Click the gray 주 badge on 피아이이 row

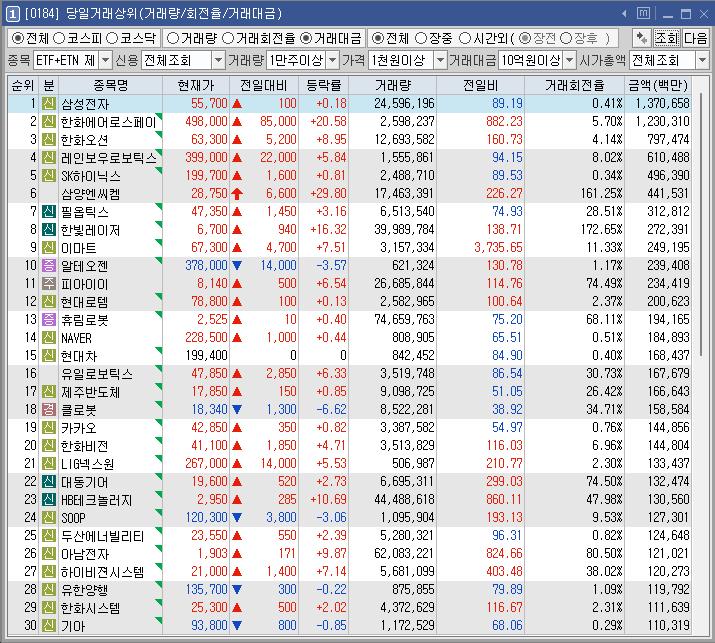49,284
